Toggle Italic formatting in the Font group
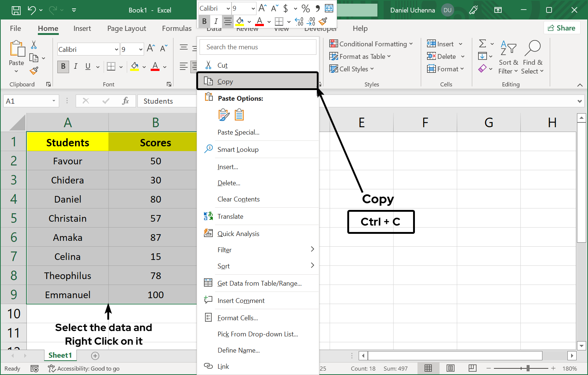588x375 pixels. [x=75, y=67]
